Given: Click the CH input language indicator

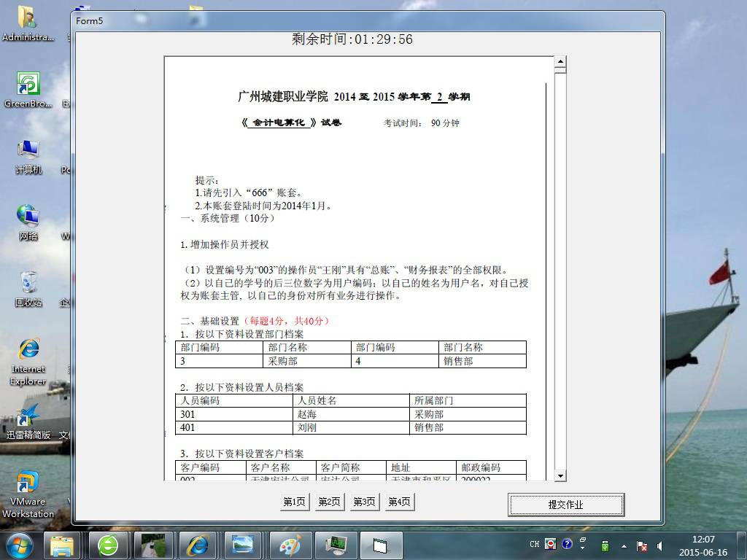Looking at the screenshot, I should click(x=534, y=545).
